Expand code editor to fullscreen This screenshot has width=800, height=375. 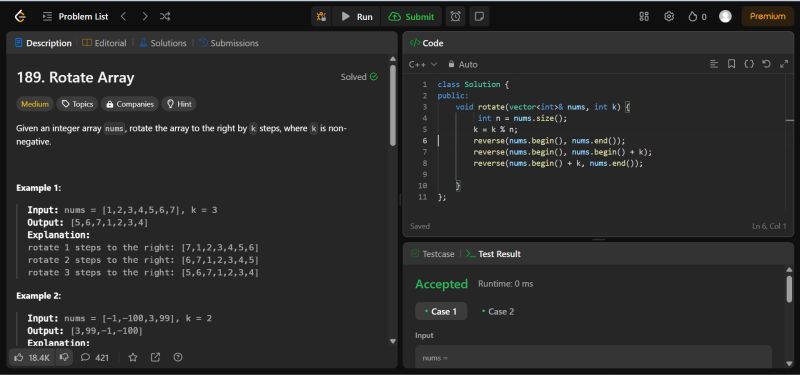tap(784, 64)
